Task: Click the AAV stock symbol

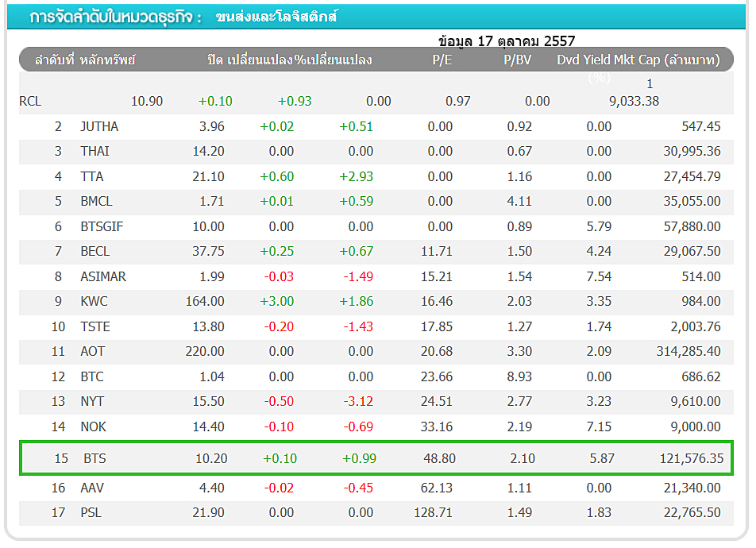Action: click(92, 488)
